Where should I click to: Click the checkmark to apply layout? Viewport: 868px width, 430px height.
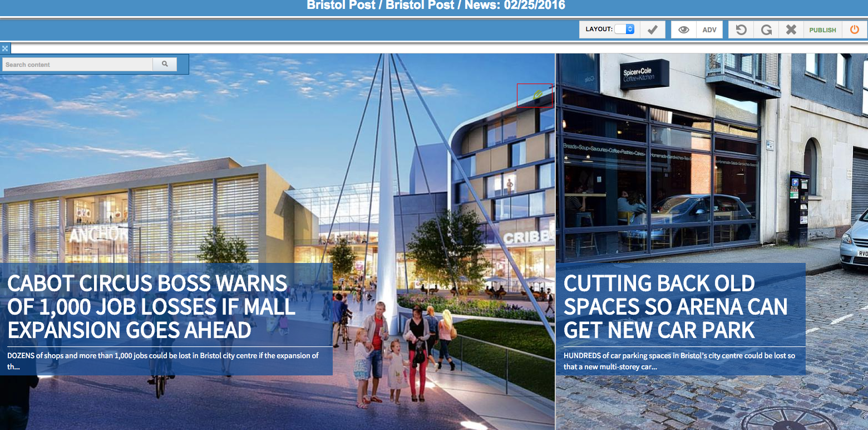coord(652,30)
